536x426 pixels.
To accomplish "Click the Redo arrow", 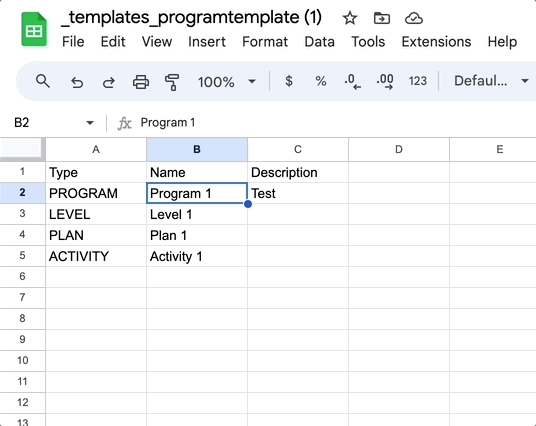I will tap(109, 82).
